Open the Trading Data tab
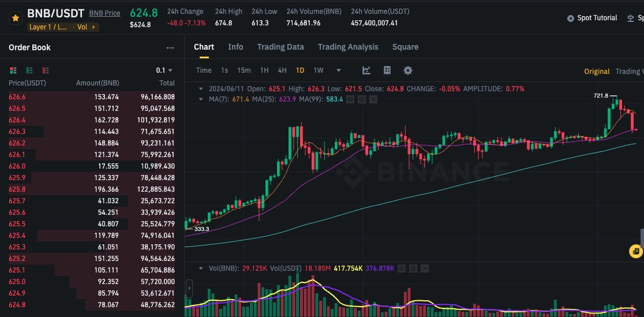The height and width of the screenshot is (317, 644). click(280, 47)
